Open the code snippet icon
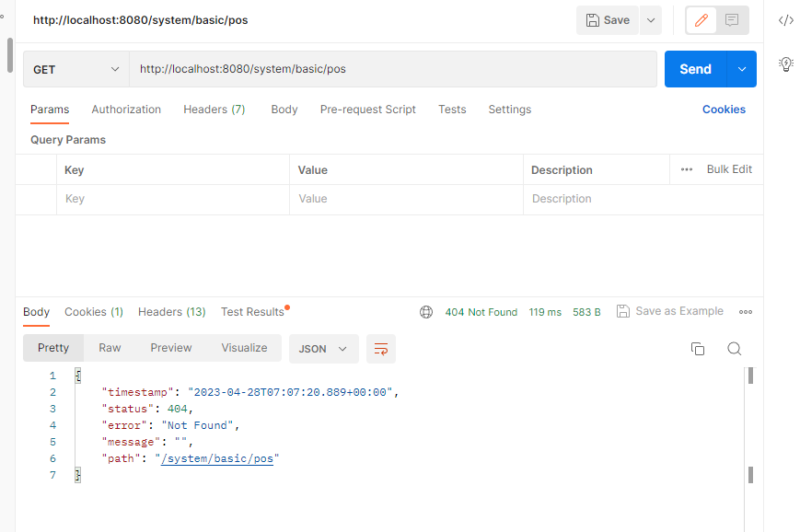This screenshot has height=532, width=800. (x=785, y=20)
